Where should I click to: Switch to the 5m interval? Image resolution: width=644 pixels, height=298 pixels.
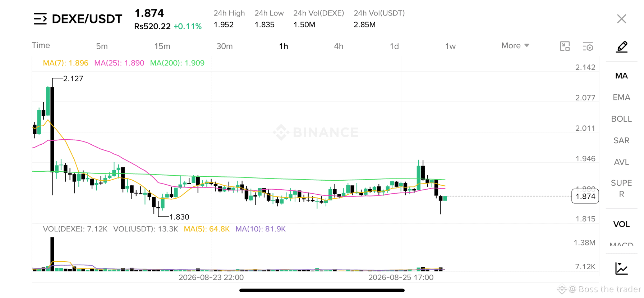(x=102, y=46)
